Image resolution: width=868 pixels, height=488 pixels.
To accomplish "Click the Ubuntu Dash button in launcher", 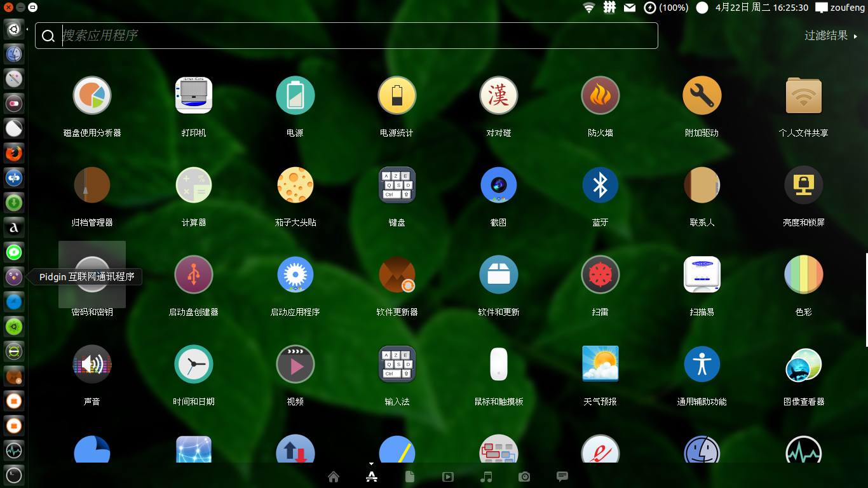I will click(x=14, y=29).
